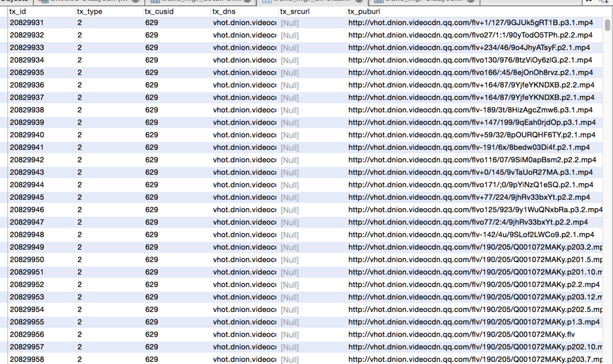This screenshot has height=364, width=613.
Task: Click the URL ending 9GJUk5gRT1B.p3.1.mp4
Action: tap(470, 22)
